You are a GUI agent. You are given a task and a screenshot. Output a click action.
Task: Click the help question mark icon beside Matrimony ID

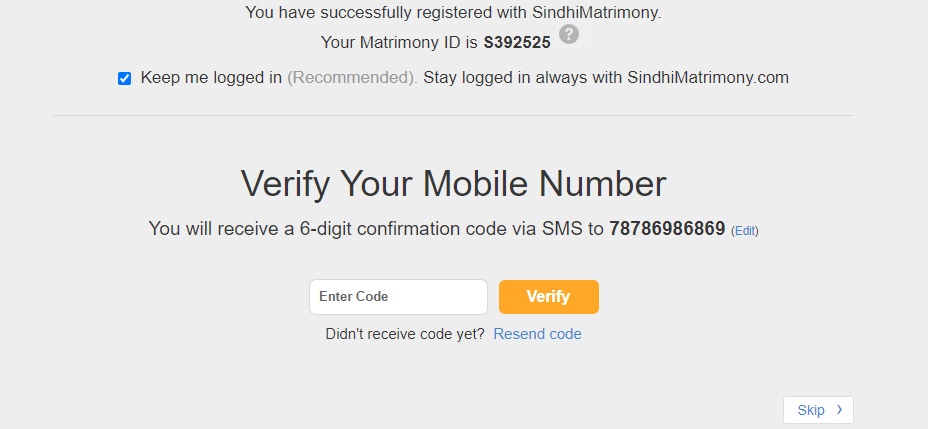[x=569, y=34]
